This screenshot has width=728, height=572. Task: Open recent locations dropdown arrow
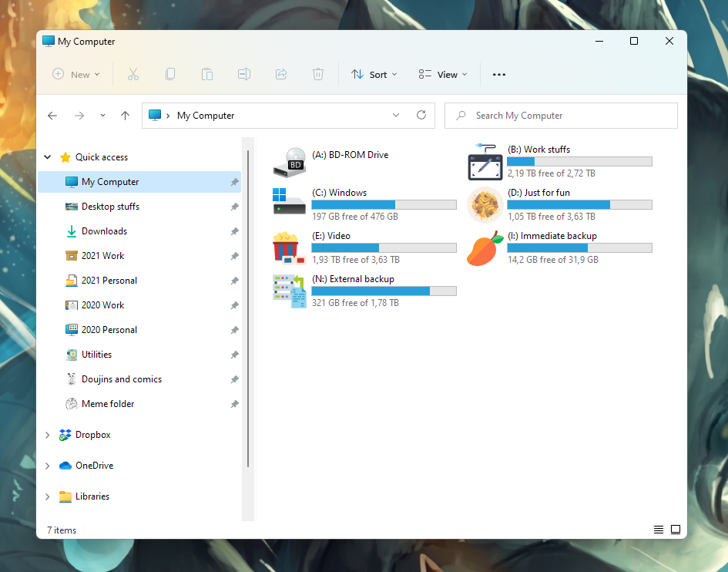point(102,116)
